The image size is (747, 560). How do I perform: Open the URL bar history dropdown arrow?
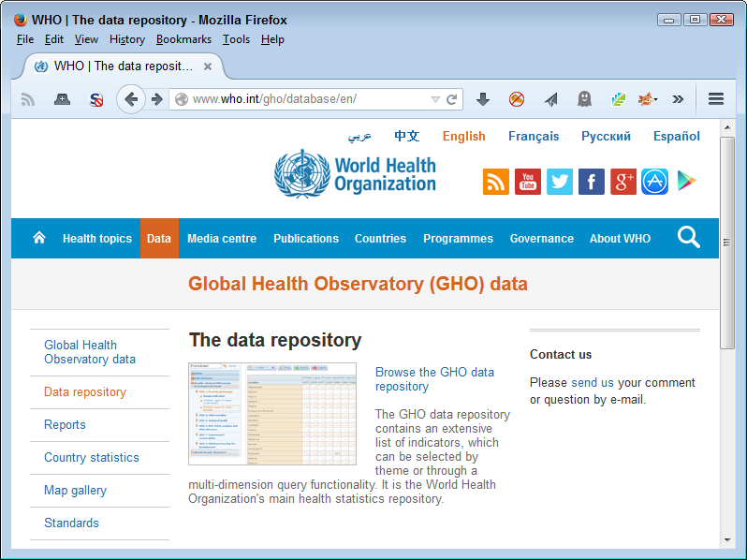(435, 99)
